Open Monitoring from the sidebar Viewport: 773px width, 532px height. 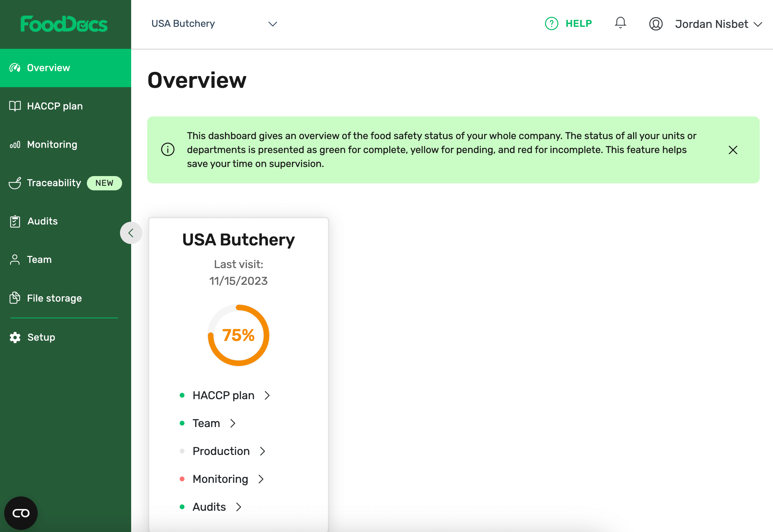point(15,144)
